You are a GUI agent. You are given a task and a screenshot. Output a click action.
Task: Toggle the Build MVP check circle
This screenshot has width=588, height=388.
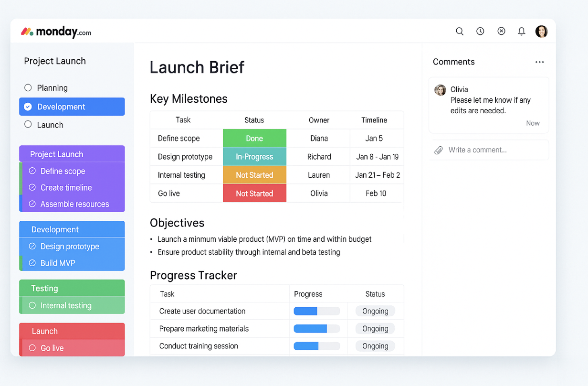pyautogui.click(x=32, y=263)
